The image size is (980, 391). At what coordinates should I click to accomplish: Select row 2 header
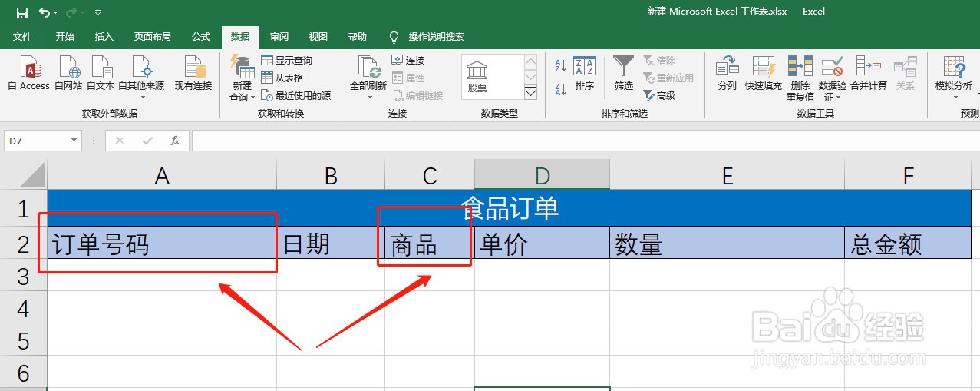(23, 244)
